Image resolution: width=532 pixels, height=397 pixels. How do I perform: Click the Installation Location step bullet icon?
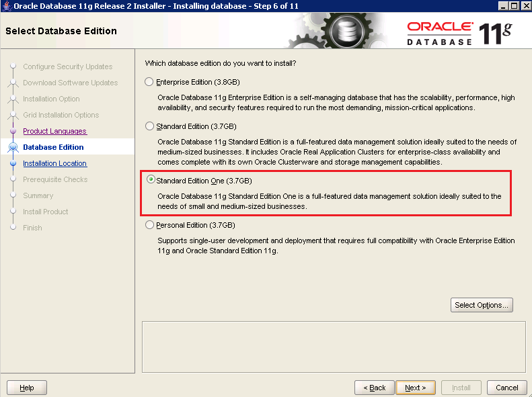point(13,163)
